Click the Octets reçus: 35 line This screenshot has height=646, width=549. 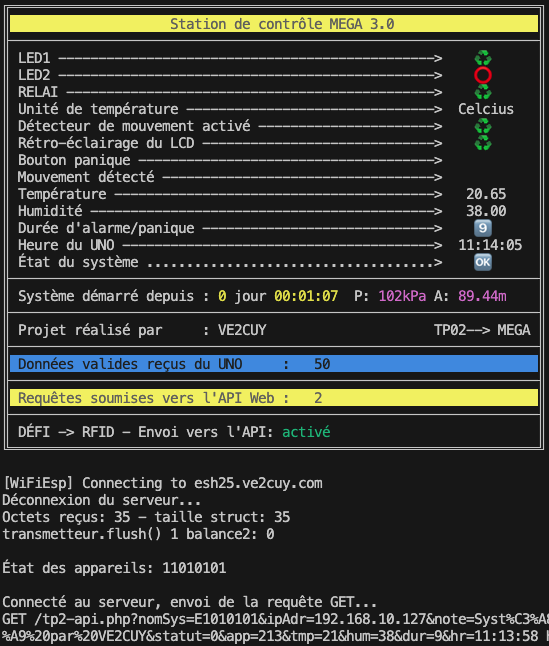point(146,517)
